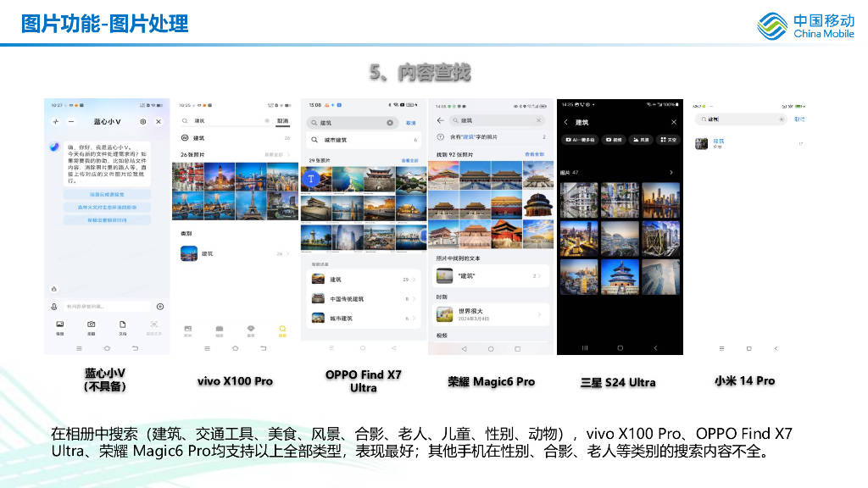Image resolution: width=868 pixels, height=488 pixels.
Task: Select 视频 filter chip on 三星 S24 Ultra
Action: (x=614, y=140)
